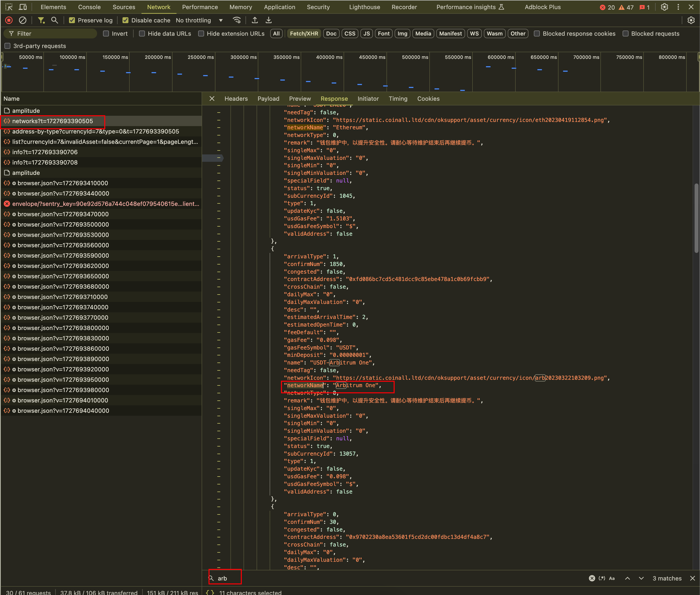700x595 pixels.
Task: Jump to previous search match arrow
Action: (628, 578)
